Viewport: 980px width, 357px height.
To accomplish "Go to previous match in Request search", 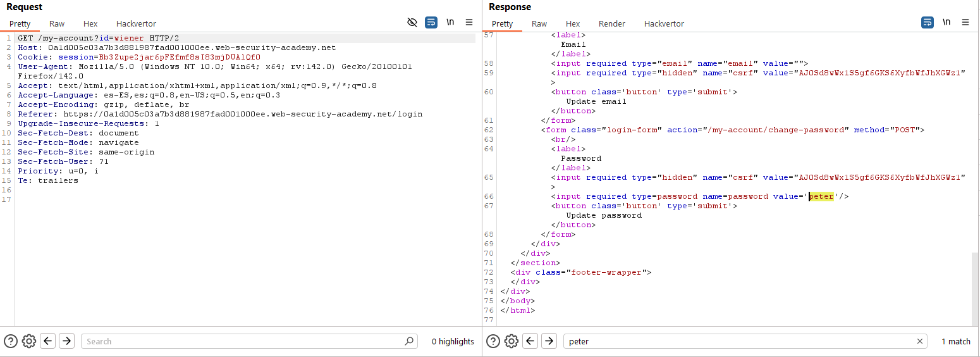I will click(x=48, y=341).
